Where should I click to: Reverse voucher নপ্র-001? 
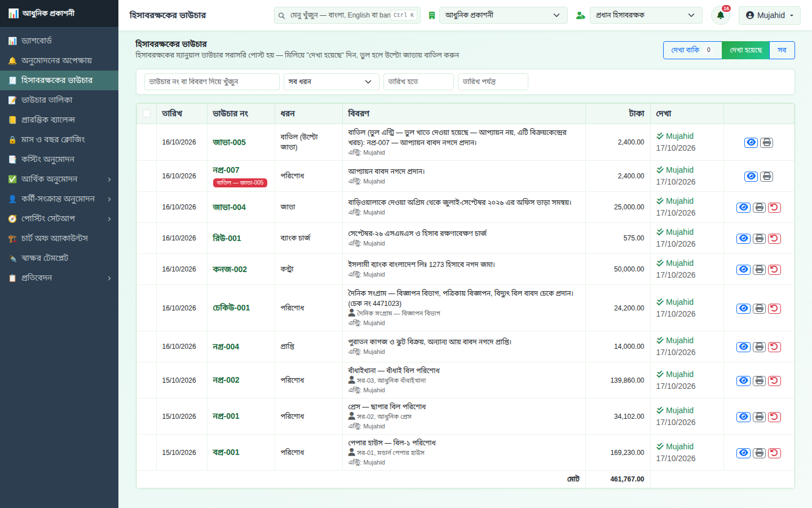774,417
